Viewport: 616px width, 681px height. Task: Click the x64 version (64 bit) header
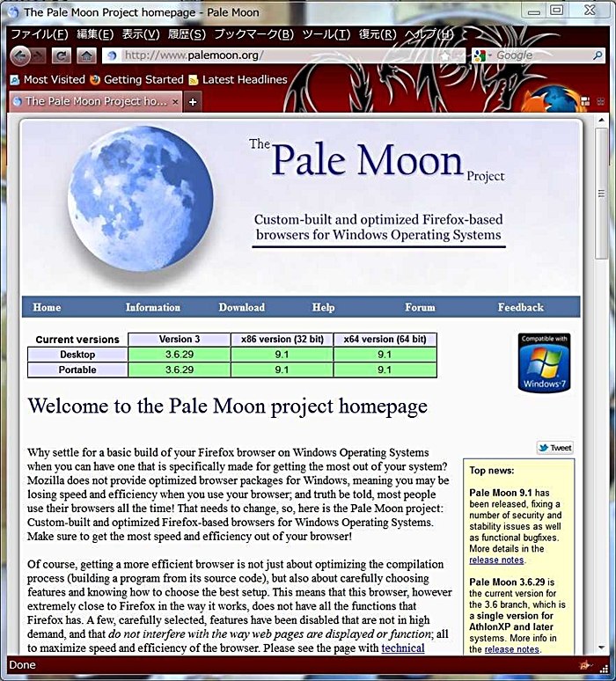point(385,340)
